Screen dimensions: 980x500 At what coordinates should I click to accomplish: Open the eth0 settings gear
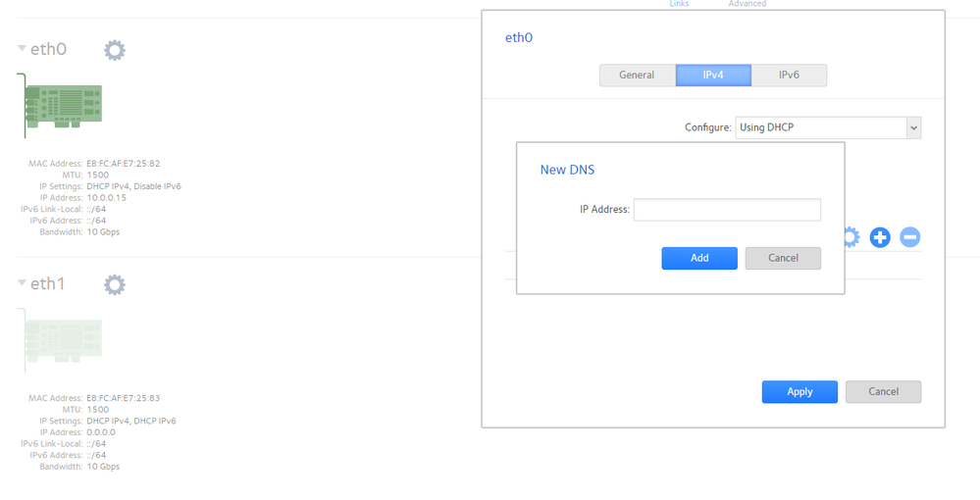point(115,50)
